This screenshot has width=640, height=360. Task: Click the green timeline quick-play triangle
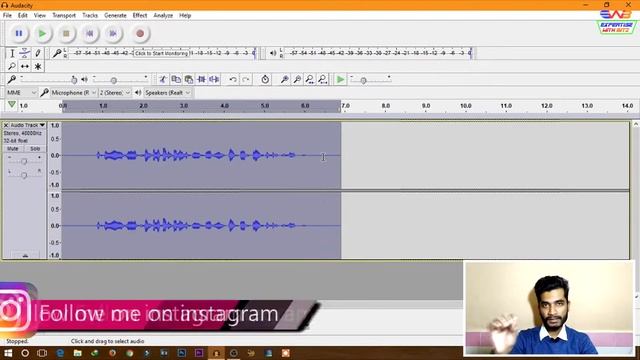coord(12,105)
